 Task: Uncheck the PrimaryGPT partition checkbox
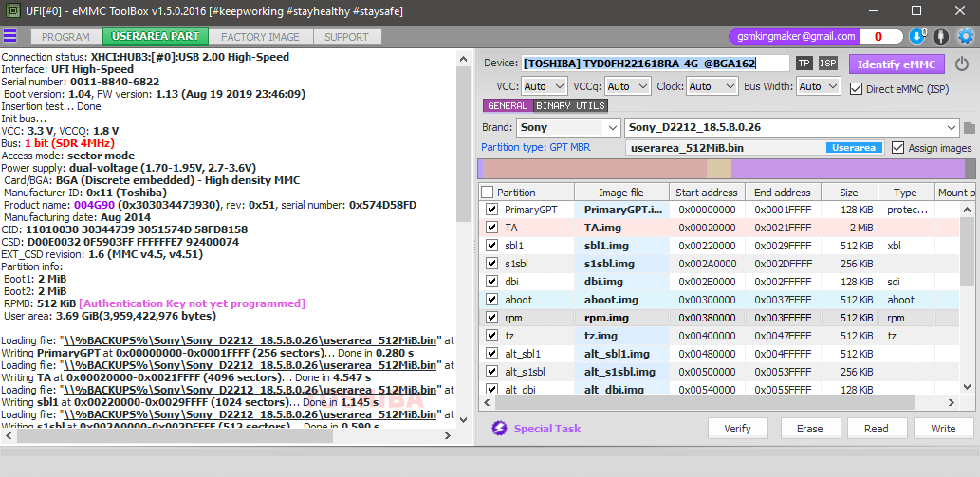pos(491,210)
